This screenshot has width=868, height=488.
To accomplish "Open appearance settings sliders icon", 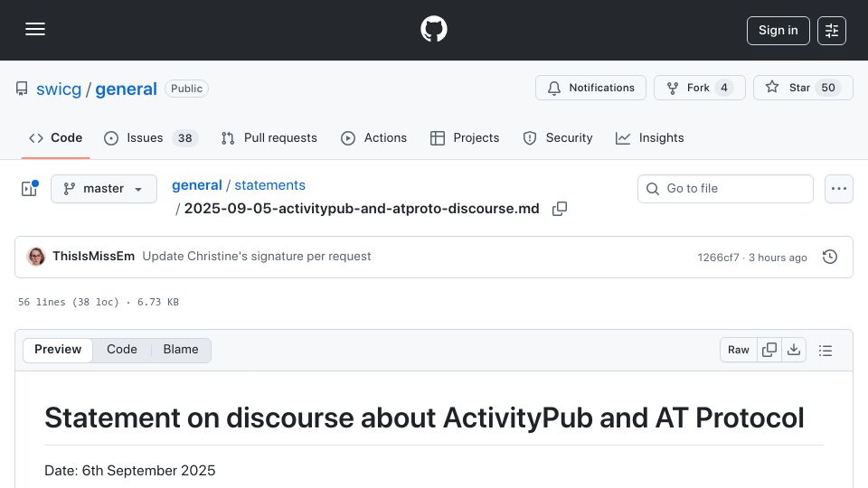I will [x=832, y=31].
